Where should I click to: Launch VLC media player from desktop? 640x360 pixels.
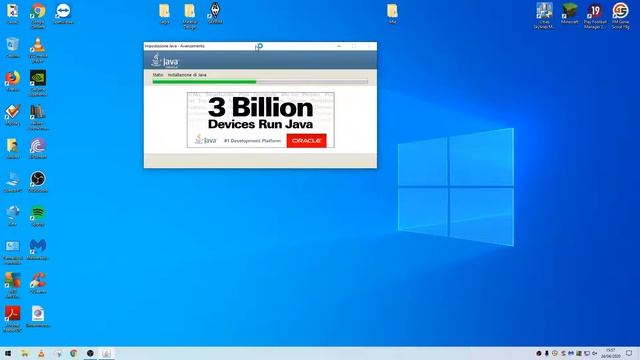pos(38,50)
